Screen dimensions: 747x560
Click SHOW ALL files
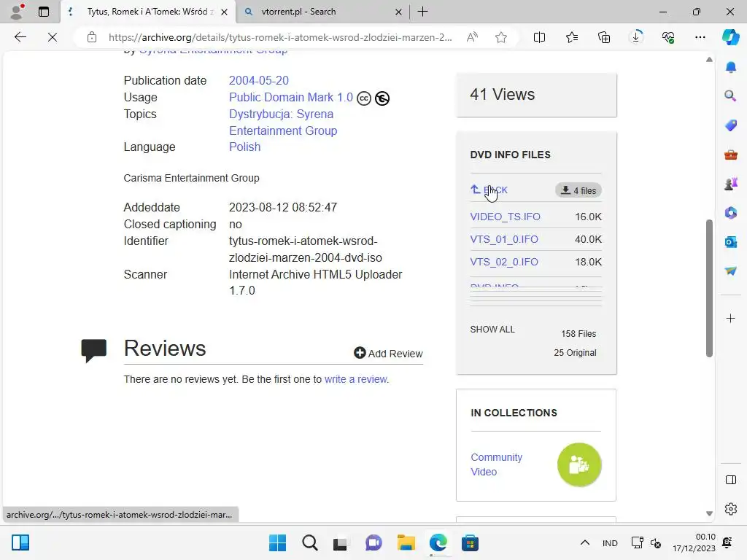(x=492, y=330)
